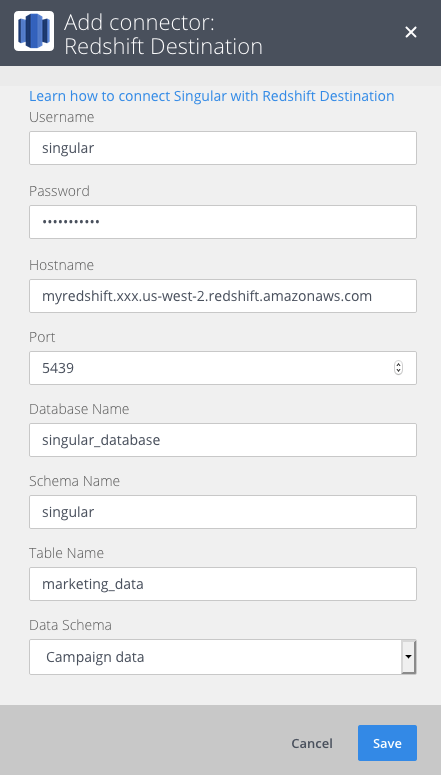Screen dimensions: 441x775
Task: Click into the Hostname text box
Action: [x=223, y=296]
